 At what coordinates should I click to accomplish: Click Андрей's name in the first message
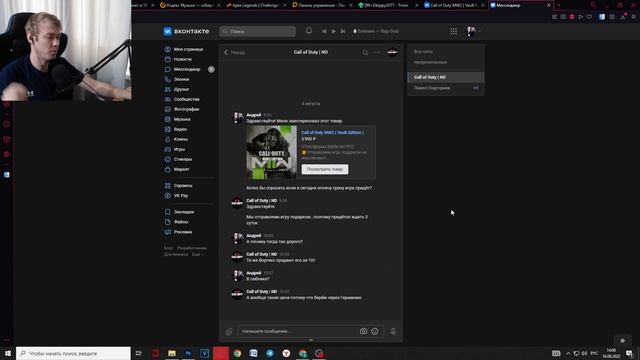253,115
